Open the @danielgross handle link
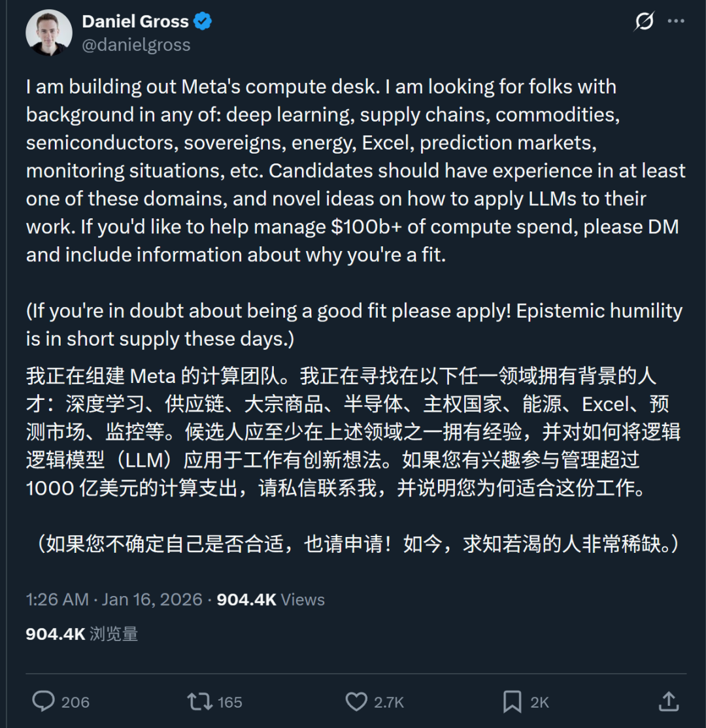The height and width of the screenshot is (728, 706). pyautogui.click(x=136, y=44)
